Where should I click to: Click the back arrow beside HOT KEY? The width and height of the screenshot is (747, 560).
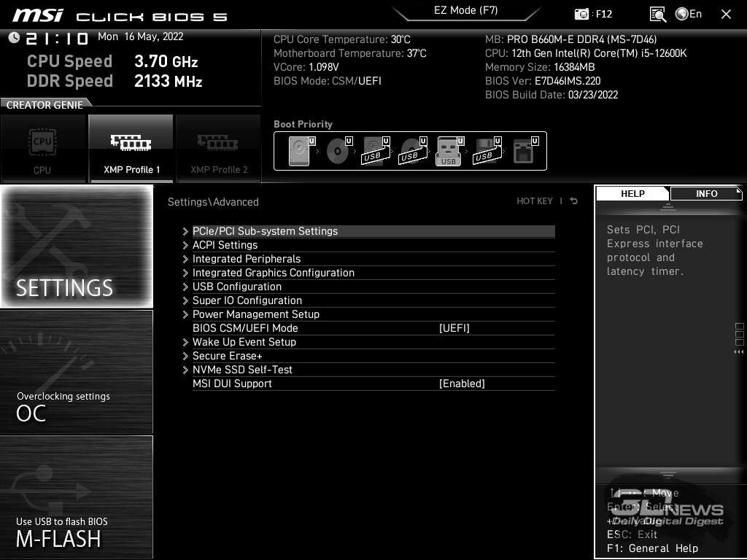574,201
